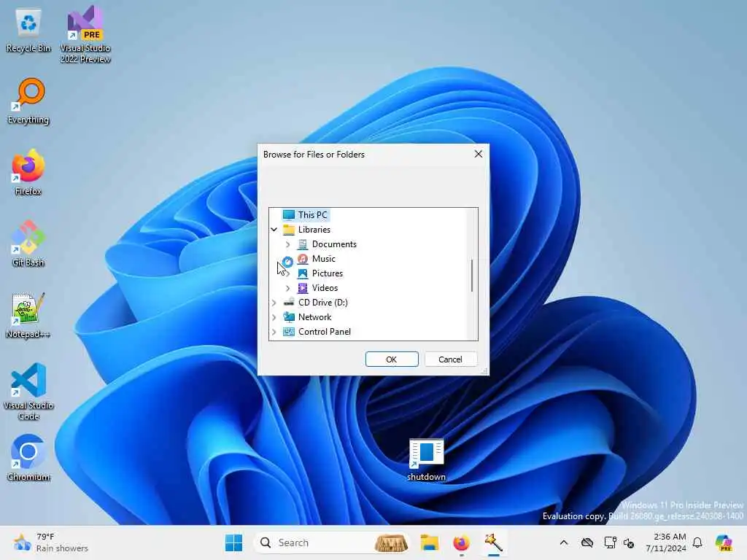The height and width of the screenshot is (560, 747).
Task: Select the Libraries folder in the tree
Action: [314, 230]
